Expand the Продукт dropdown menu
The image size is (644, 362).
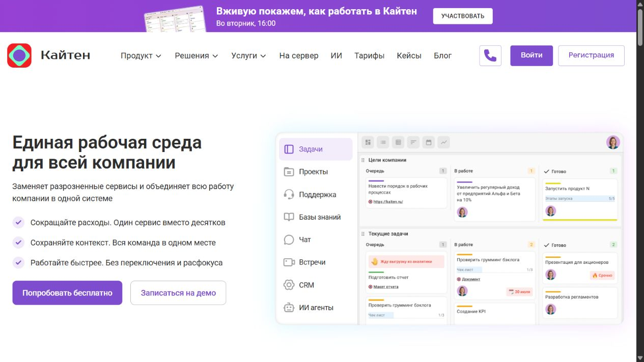click(141, 56)
